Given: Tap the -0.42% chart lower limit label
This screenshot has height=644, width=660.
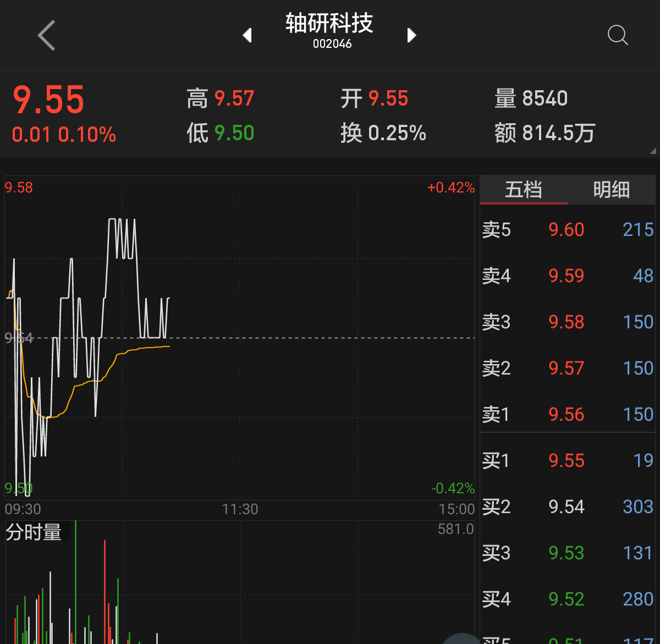Looking at the screenshot, I should 453,488.
